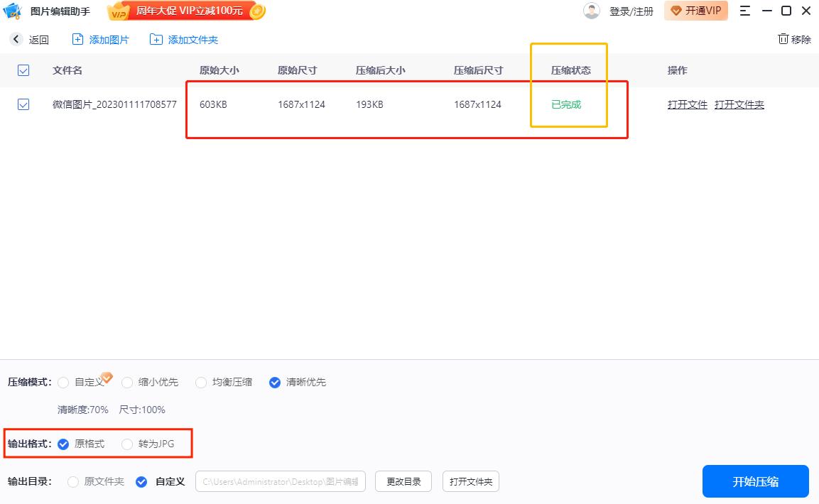Click 打开文件 link for the compressed image
This screenshot has width=819, height=504.
click(x=686, y=104)
